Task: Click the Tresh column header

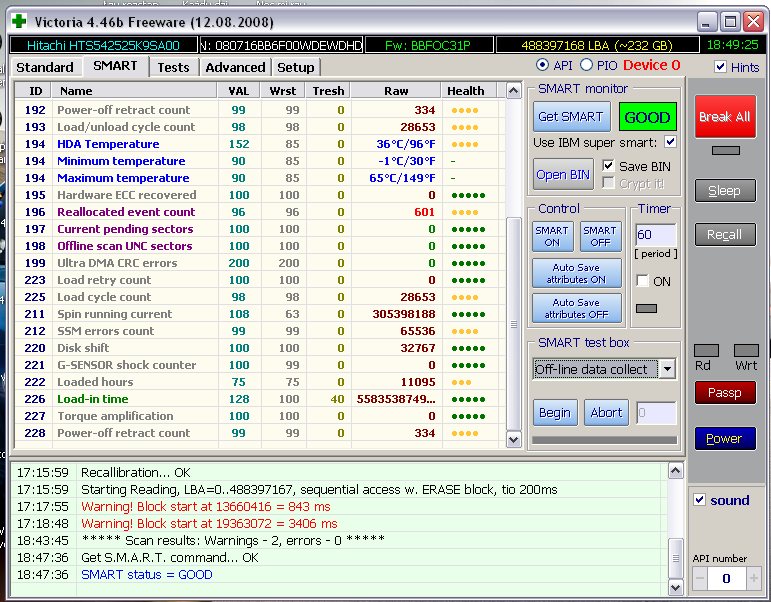Action: click(328, 91)
